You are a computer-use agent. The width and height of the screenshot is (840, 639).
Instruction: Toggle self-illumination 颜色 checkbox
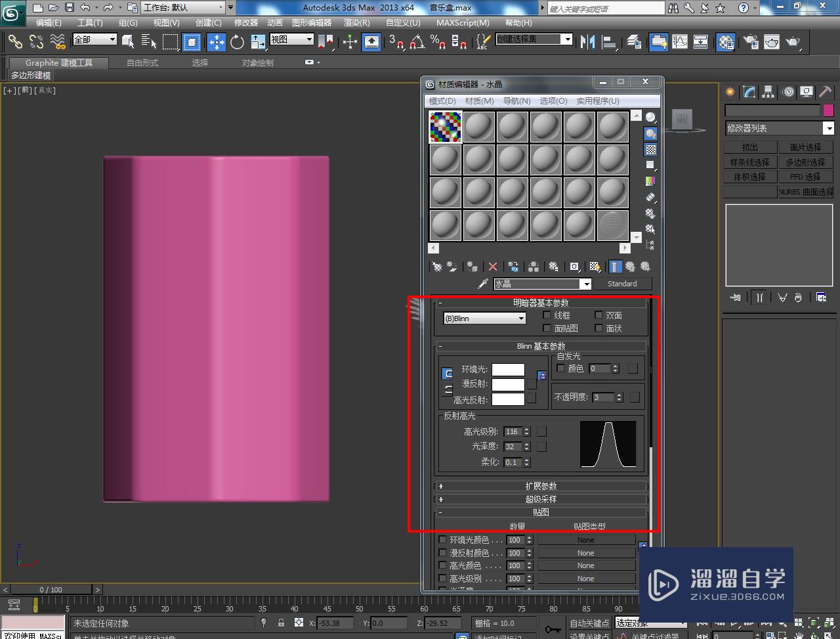pyautogui.click(x=560, y=368)
